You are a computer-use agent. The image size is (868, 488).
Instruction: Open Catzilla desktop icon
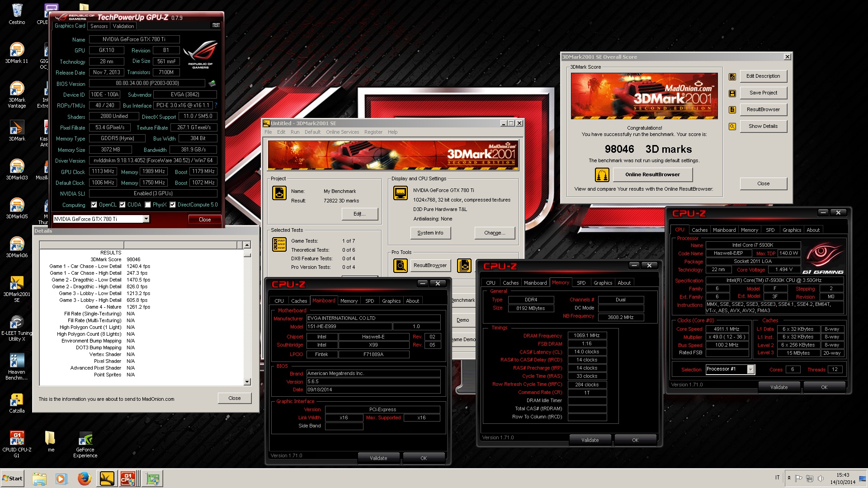pyautogui.click(x=17, y=402)
